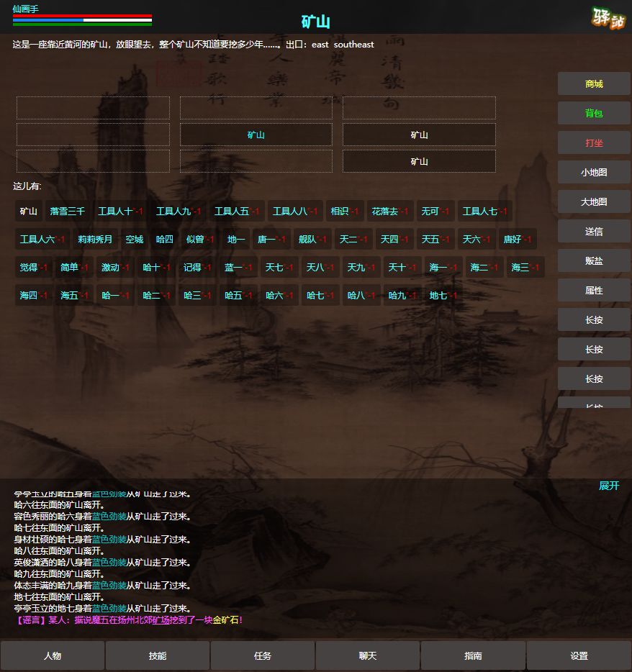Select player 无可
Viewport: 632px width, 672px height.
click(x=435, y=212)
